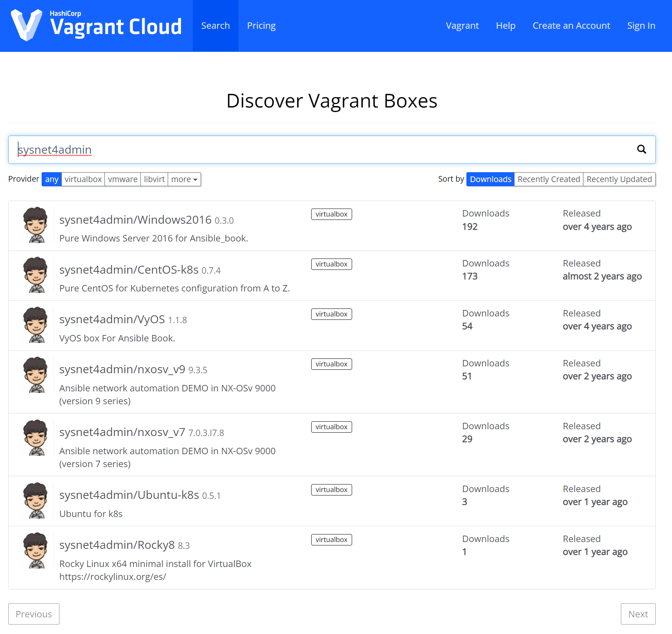Click the download count '54'

(x=467, y=326)
